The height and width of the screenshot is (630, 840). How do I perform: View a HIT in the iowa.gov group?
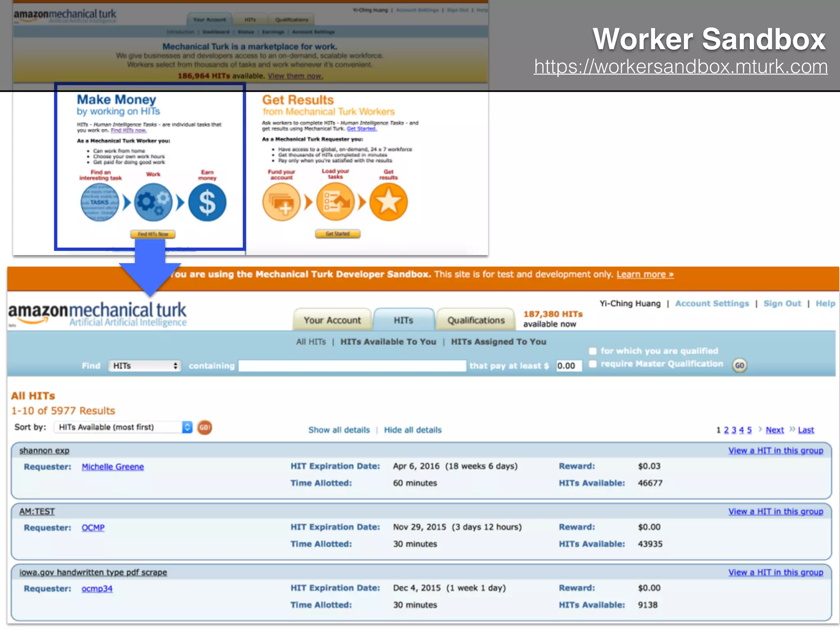[776, 572]
